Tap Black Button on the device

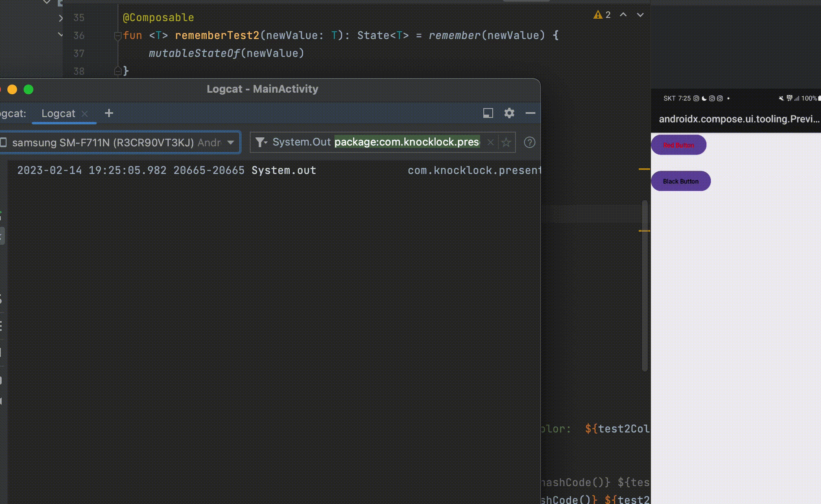click(681, 181)
